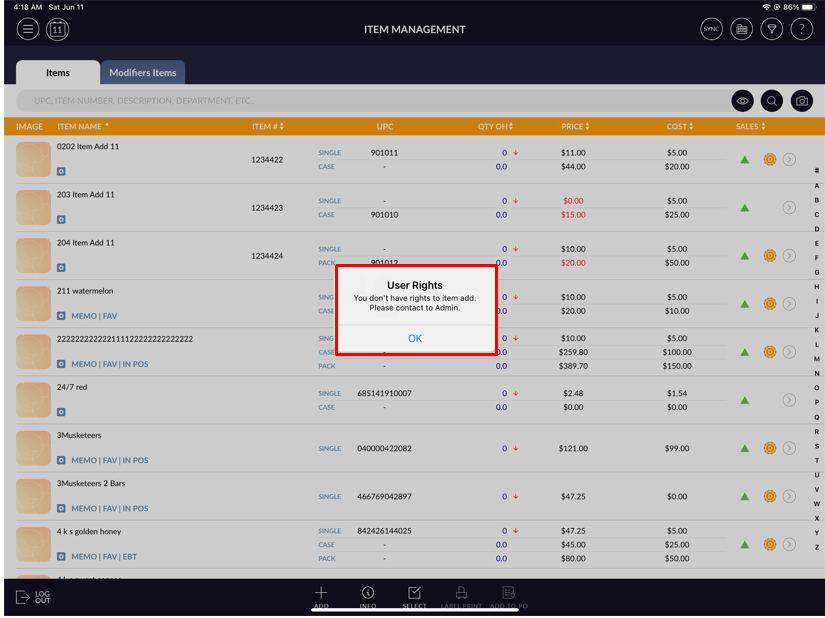The height and width of the screenshot is (618, 825).
Task: Switch to the Modifiers Items tab
Action: tap(143, 73)
